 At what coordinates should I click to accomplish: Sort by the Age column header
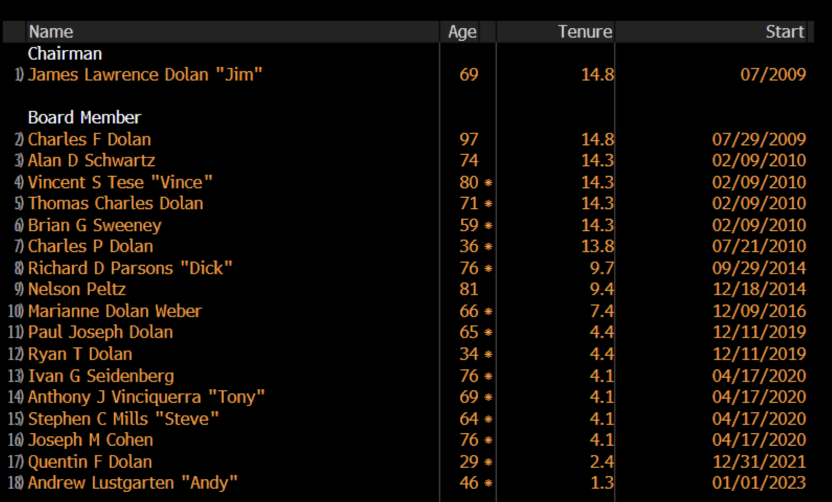point(462,32)
